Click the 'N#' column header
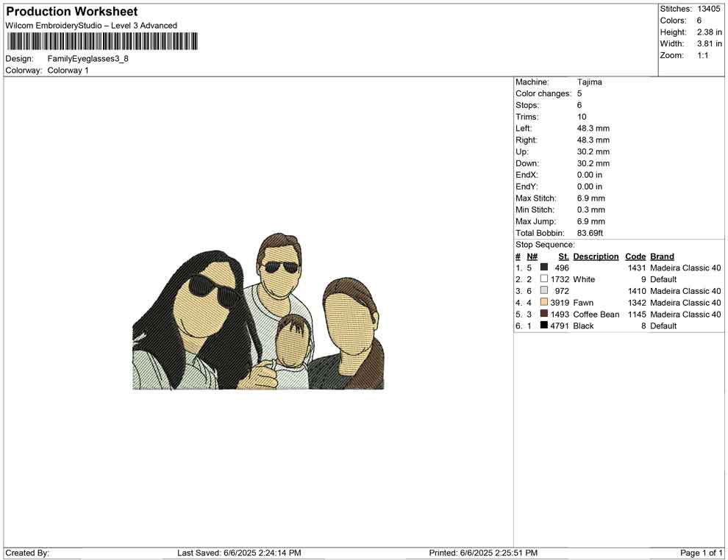Screen dimensions: 728x560 click(532, 256)
